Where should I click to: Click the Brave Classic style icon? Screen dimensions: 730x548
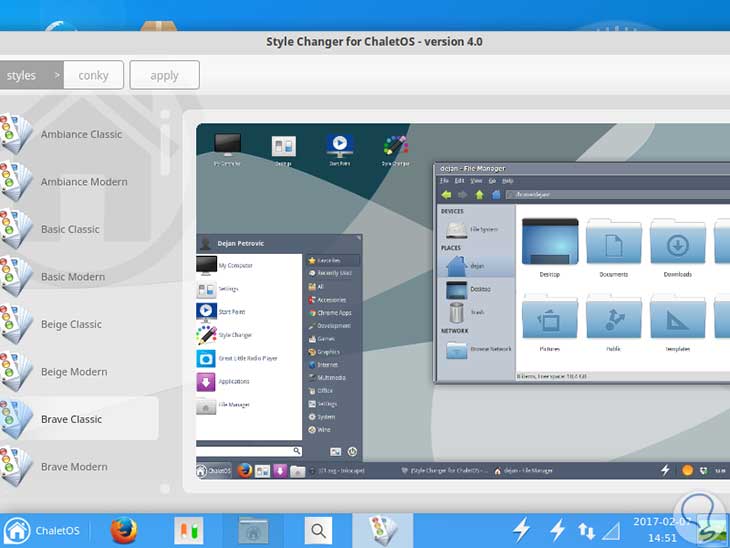click(16, 419)
